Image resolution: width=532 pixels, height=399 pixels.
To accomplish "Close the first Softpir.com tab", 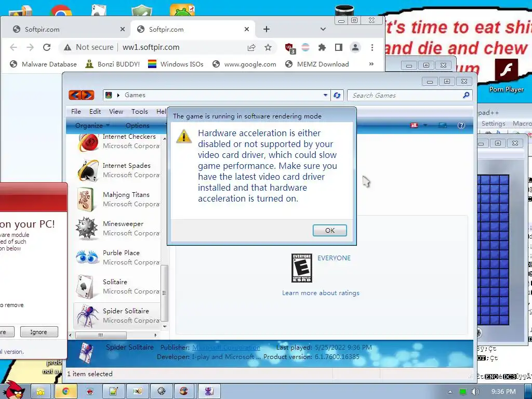I will click(123, 29).
